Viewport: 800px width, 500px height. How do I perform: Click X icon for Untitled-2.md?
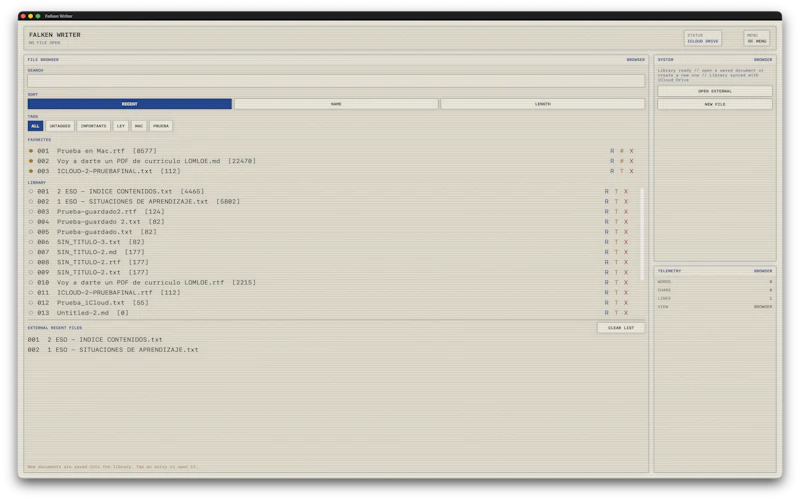626,313
